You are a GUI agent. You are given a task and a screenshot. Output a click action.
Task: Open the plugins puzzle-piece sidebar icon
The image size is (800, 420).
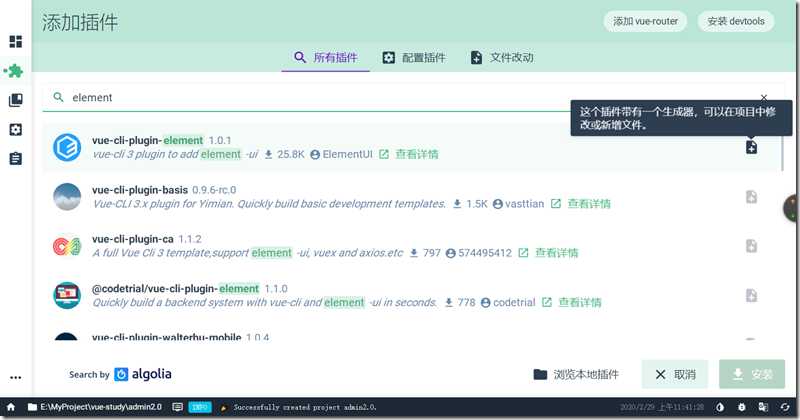tap(14, 70)
